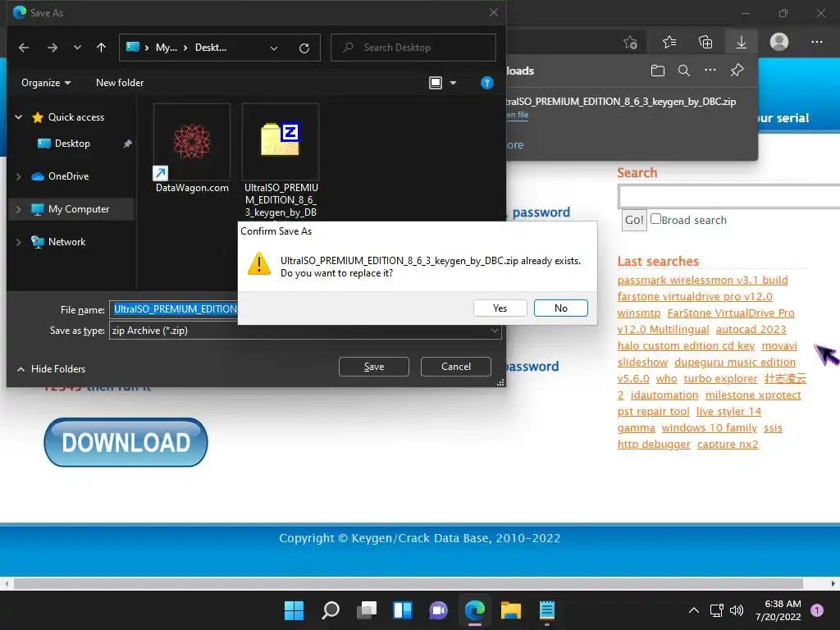Collapse the Quick access tree node
Viewport: 840px width, 630px height.
coord(18,116)
